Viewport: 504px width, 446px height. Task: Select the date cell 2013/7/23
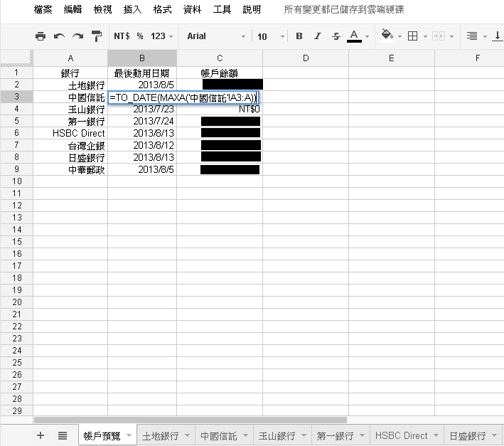(142, 110)
